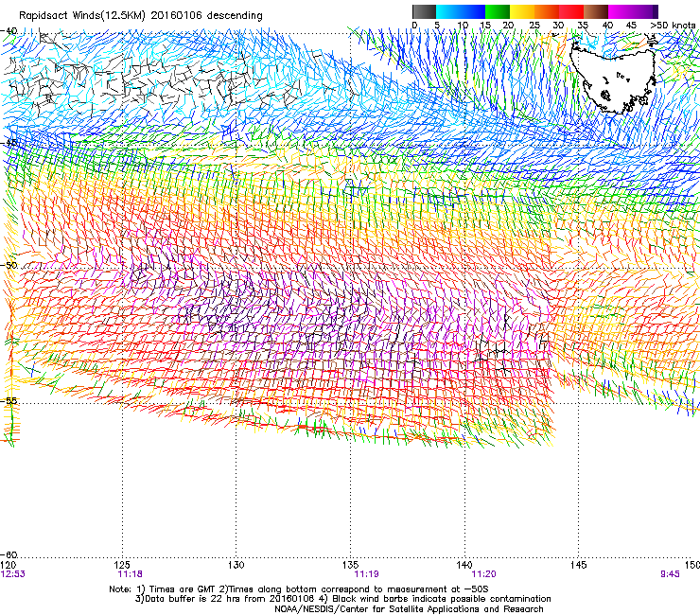700x615 pixels.
Task: Click the '125' longitude label
Action: [122, 565]
